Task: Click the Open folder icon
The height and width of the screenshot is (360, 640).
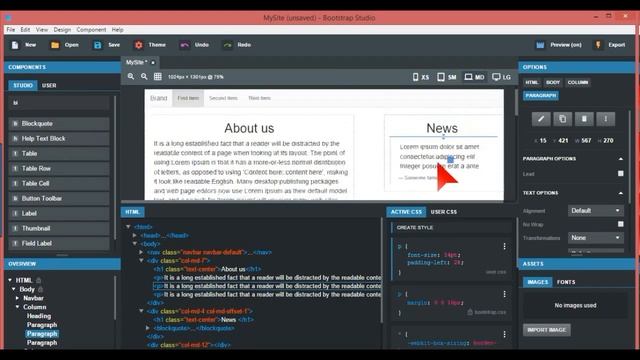Action: 55,45
